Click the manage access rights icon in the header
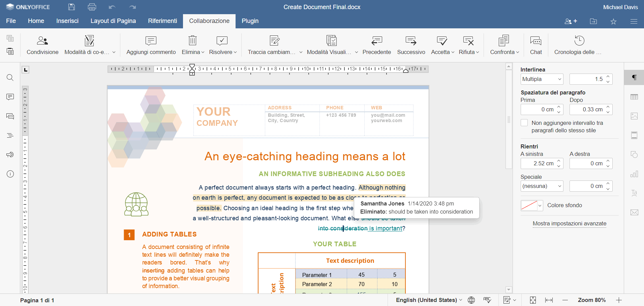 [571, 21]
